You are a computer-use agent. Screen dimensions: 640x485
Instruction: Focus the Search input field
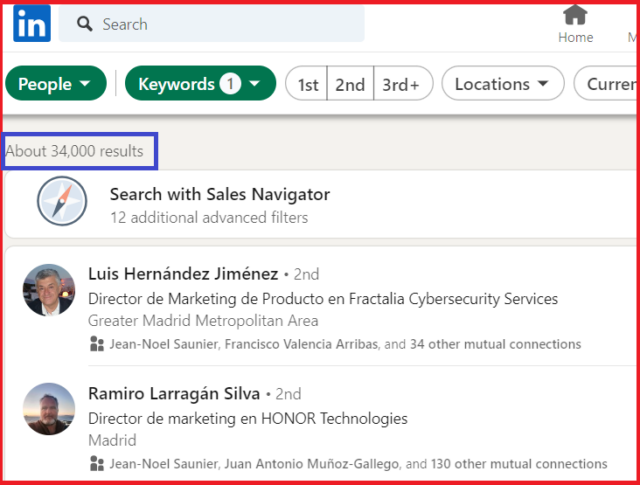211,24
